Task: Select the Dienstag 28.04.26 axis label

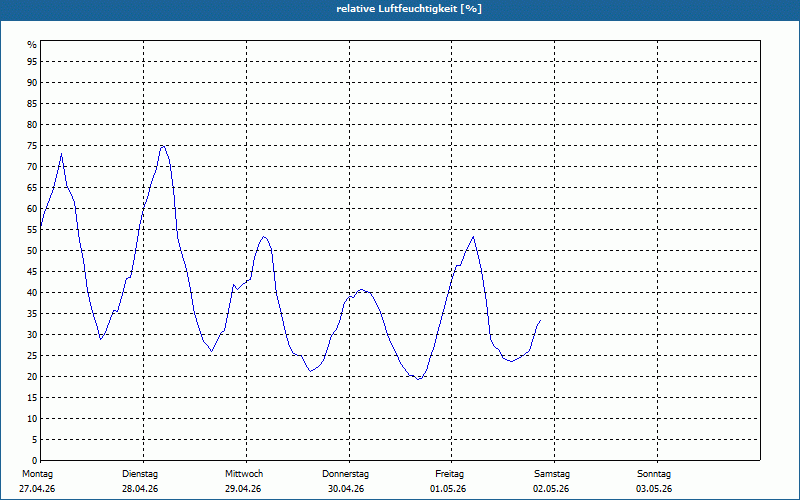Action: 140,481
